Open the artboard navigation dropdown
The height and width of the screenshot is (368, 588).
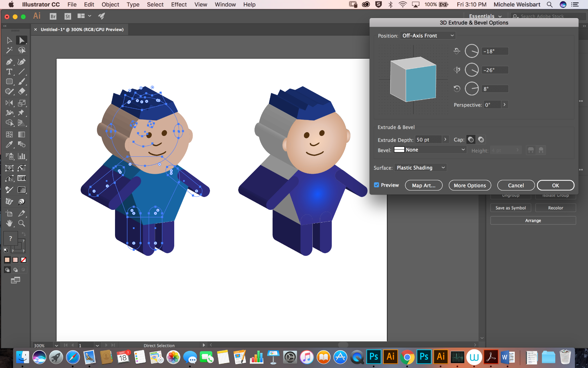coord(97,345)
